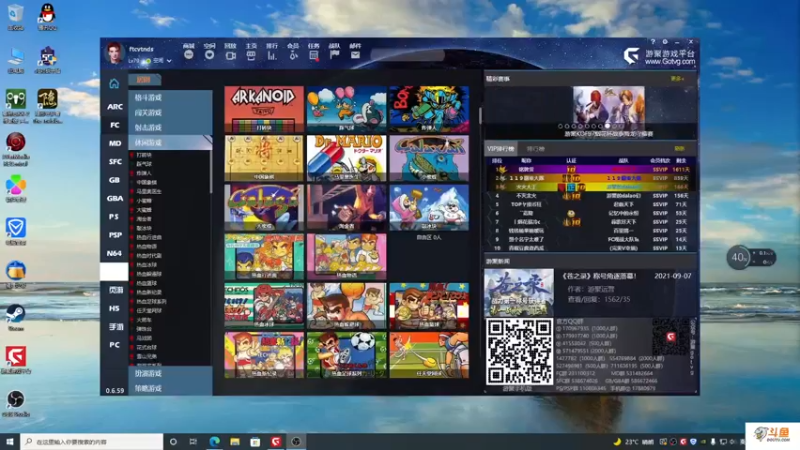Expand the 策略游戏 category at bottom
The width and height of the screenshot is (800, 450).
(170, 388)
